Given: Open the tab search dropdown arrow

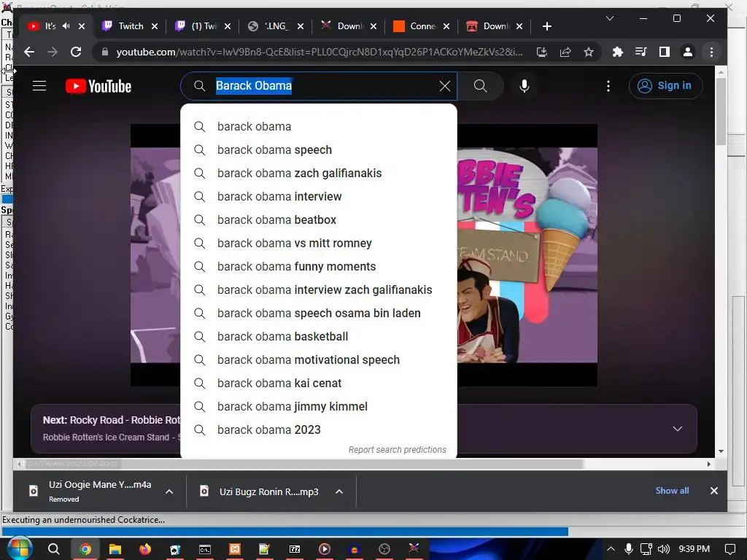Looking at the screenshot, I should pos(609,18).
